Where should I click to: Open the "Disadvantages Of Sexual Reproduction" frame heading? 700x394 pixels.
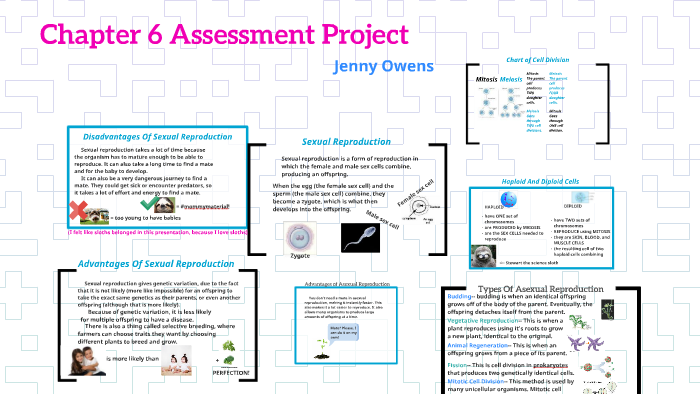coord(158,137)
